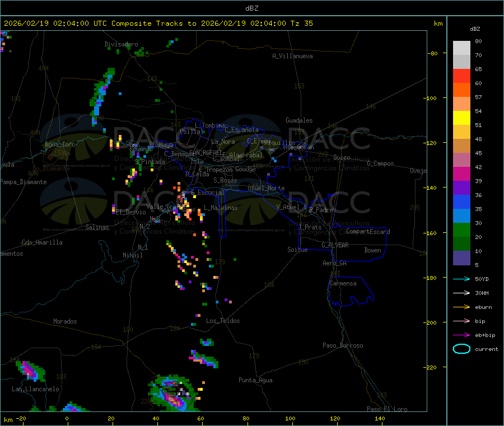Pick the mauve 45 dBZ legend swatch
This screenshot has width=504, height=426.
pyautogui.click(x=461, y=160)
